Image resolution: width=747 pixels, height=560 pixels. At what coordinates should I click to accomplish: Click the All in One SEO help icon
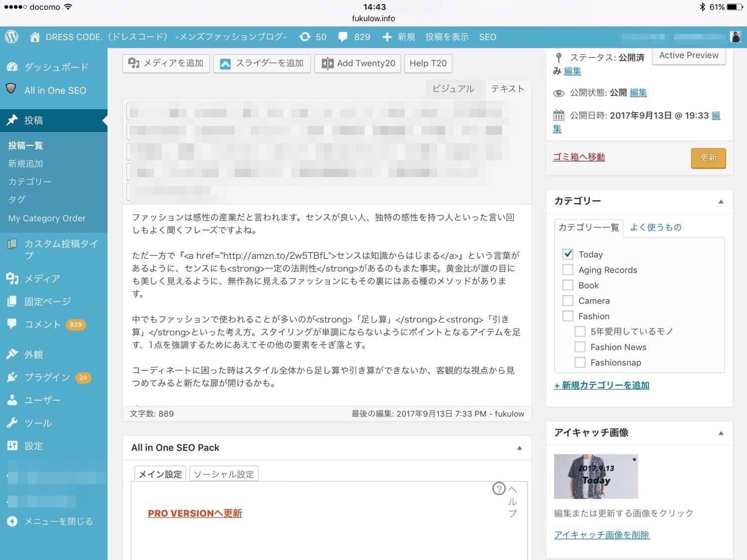498,489
